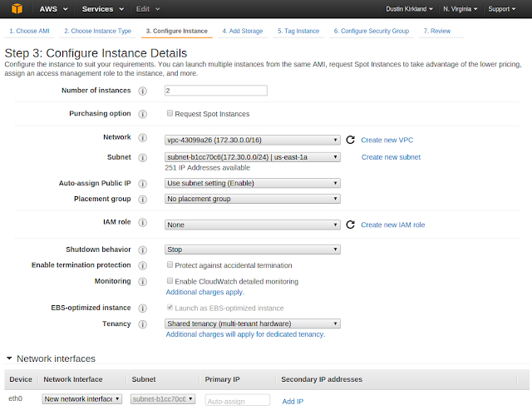Refresh the Network VPC list
Screen dimensions: 532x410
(x=350, y=140)
